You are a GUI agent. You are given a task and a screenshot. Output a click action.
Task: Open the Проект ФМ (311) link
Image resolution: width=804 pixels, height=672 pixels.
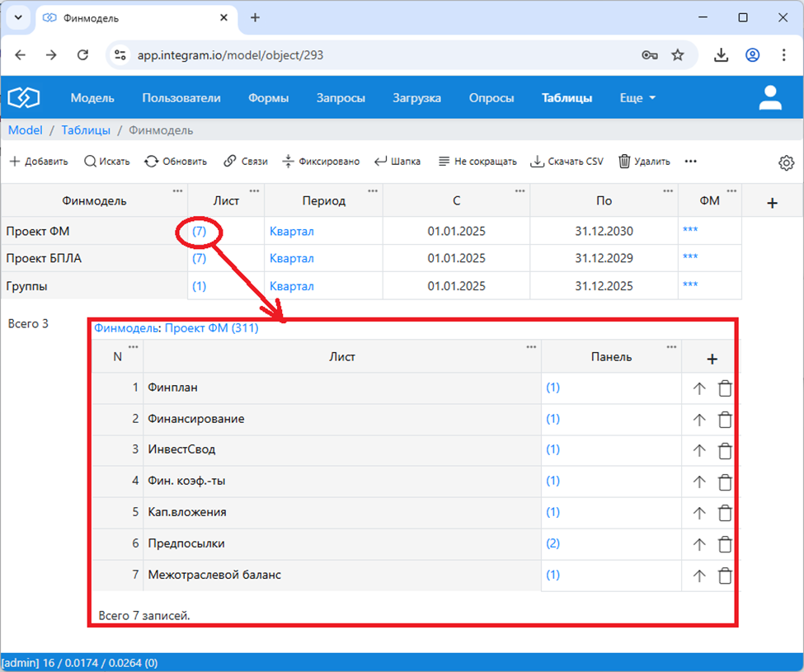[x=211, y=328]
